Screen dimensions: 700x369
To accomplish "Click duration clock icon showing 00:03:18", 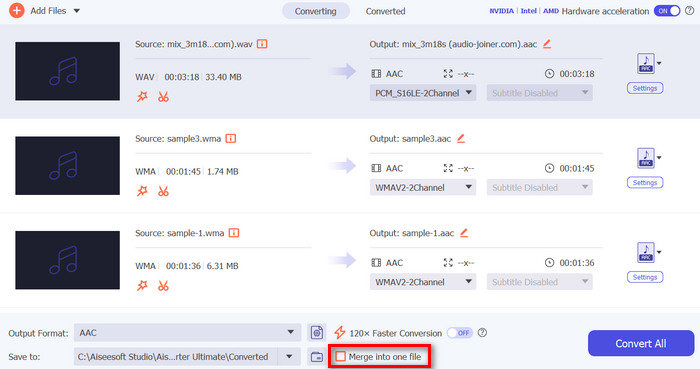I will coord(549,74).
